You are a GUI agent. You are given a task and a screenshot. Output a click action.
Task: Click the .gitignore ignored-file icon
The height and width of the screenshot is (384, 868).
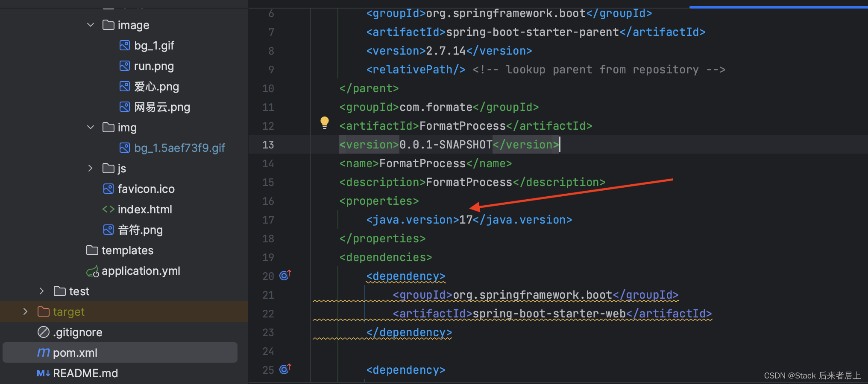(44, 332)
